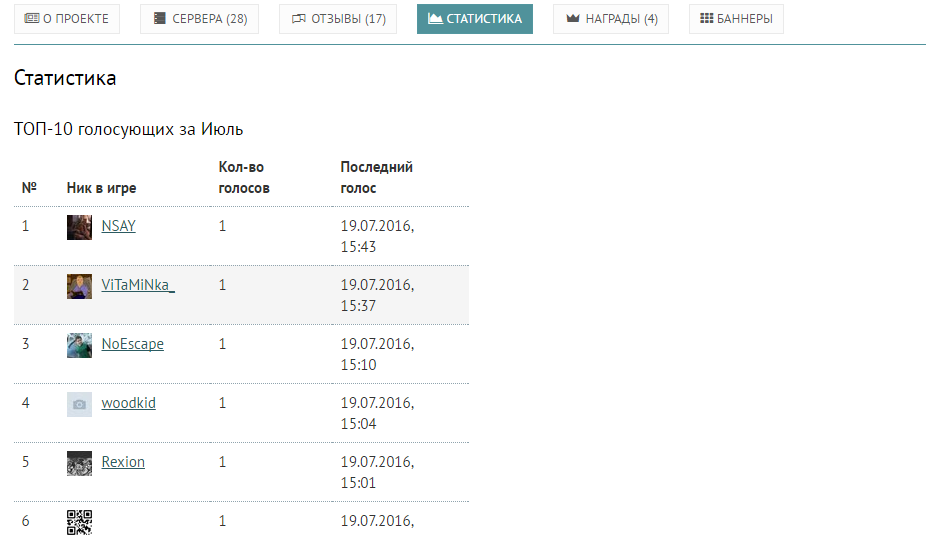
Task: Click the comments icon on ОТЗЫВЫ
Action: tap(299, 19)
